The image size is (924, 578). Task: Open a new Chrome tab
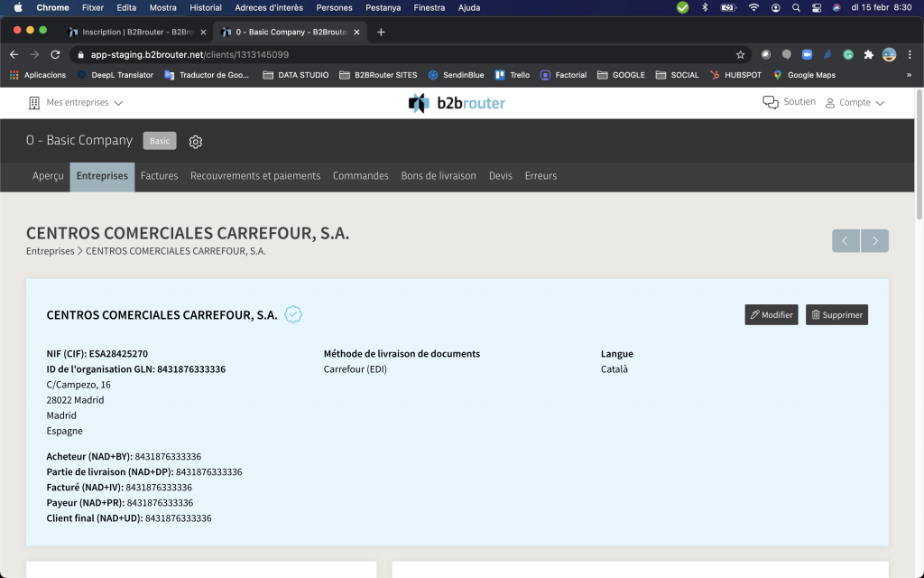(x=382, y=32)
